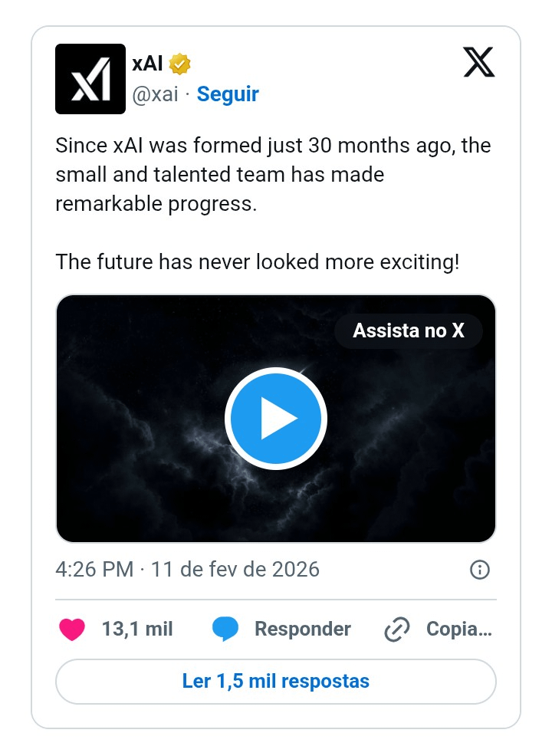This screenshot has height=756, width=552.
Task: Click the blue reply bubble icon
Action: click(225, 629)
